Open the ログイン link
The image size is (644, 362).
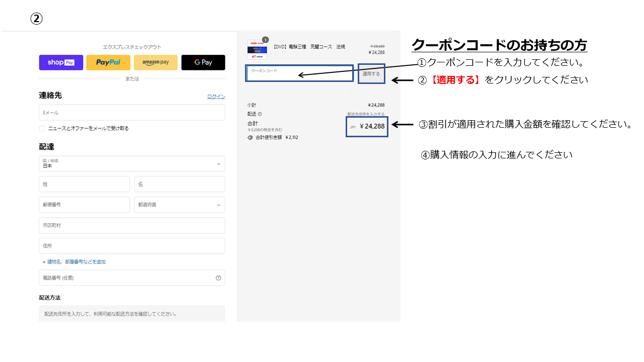216,97
